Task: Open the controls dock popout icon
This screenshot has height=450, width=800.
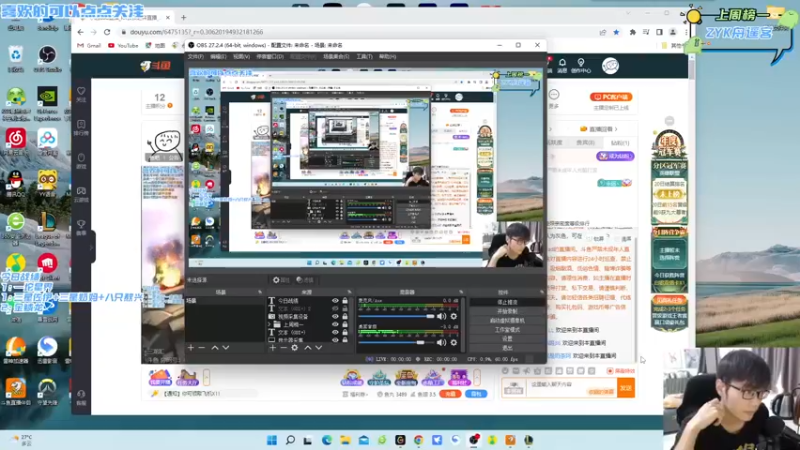Action: tap(542, 292)
